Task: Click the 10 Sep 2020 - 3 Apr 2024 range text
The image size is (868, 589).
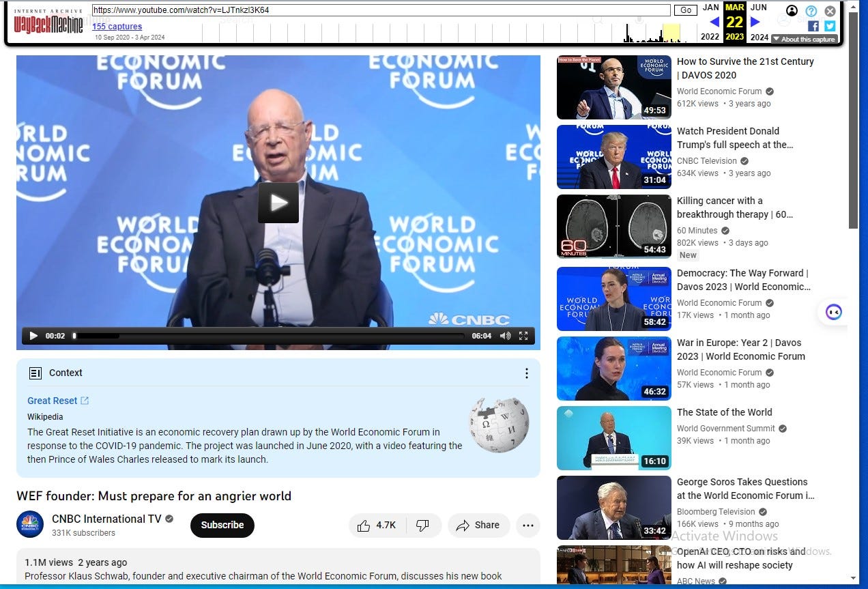Action: click(130, 38)
